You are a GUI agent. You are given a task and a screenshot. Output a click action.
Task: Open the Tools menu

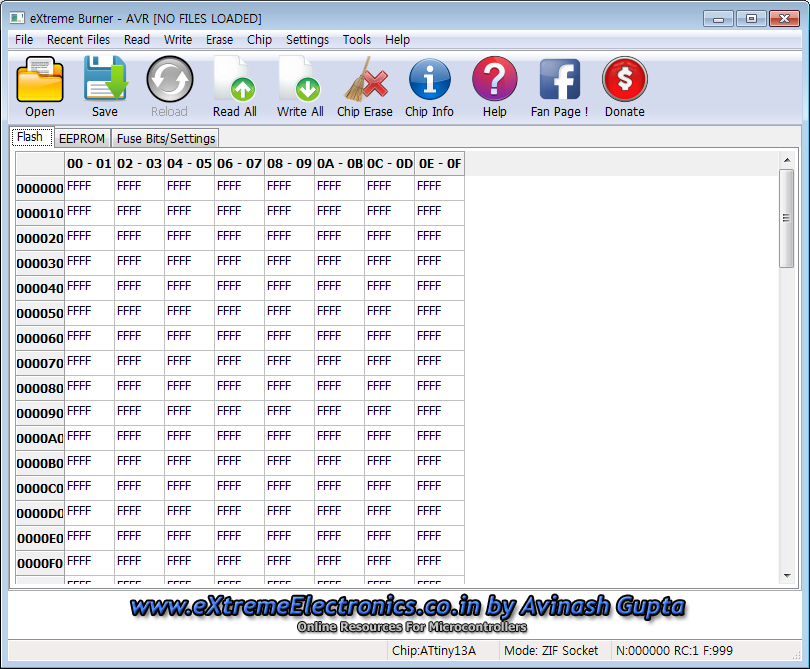coord(356,40)
